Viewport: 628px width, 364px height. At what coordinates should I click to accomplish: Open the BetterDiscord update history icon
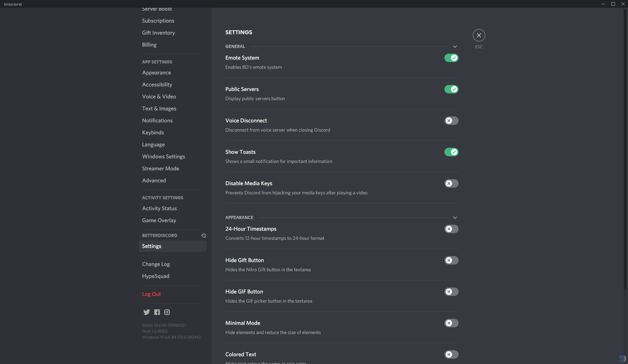(204, 235)
